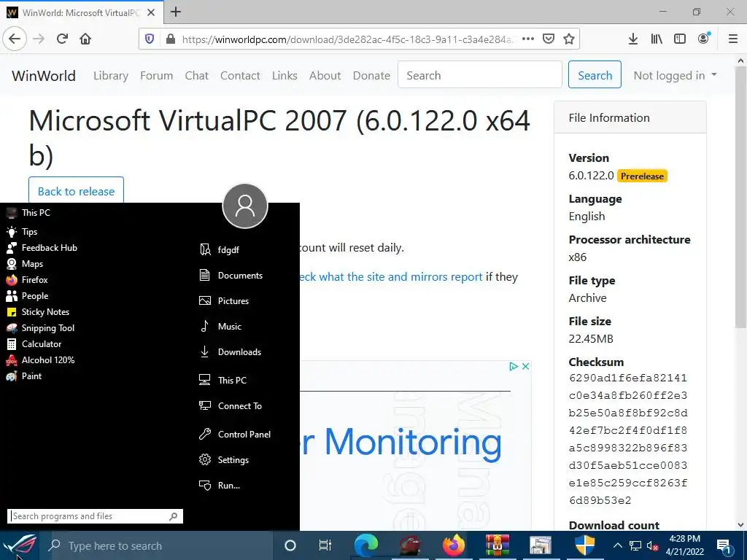Launch Microsoft Edge from taskbar
The image size is (747, 560).
point(366,545)
